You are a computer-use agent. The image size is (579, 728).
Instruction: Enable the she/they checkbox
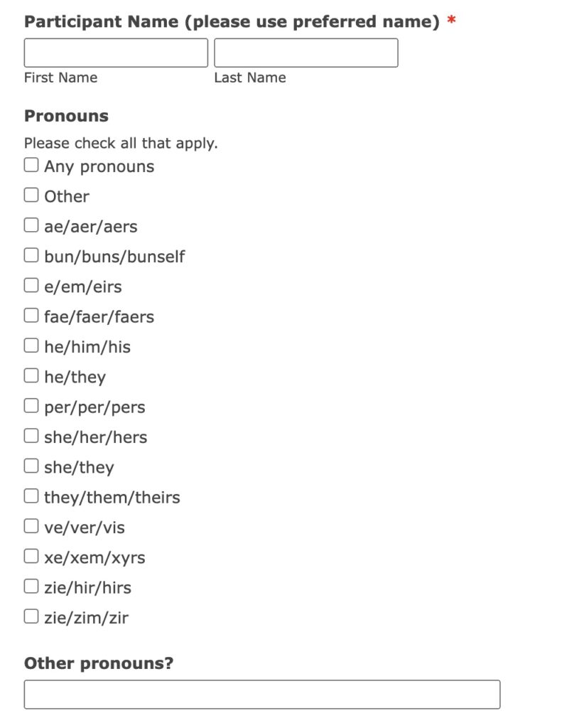click(31, 466)
